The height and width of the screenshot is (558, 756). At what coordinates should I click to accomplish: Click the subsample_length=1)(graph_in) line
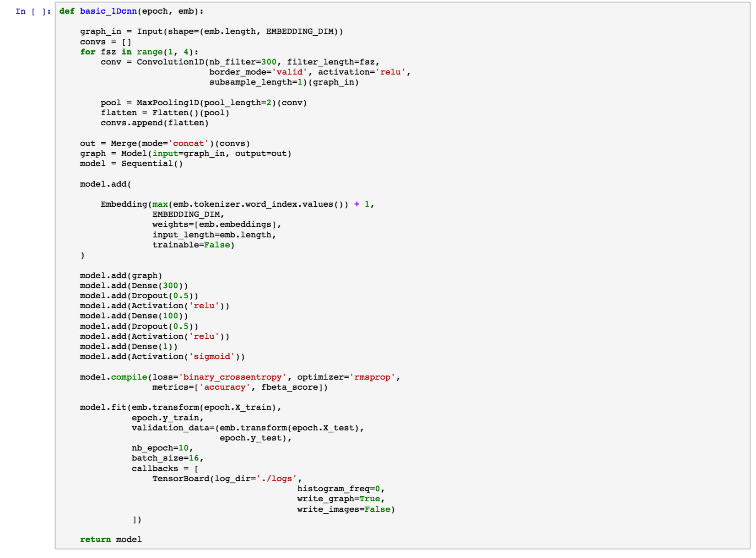point(284,82)
